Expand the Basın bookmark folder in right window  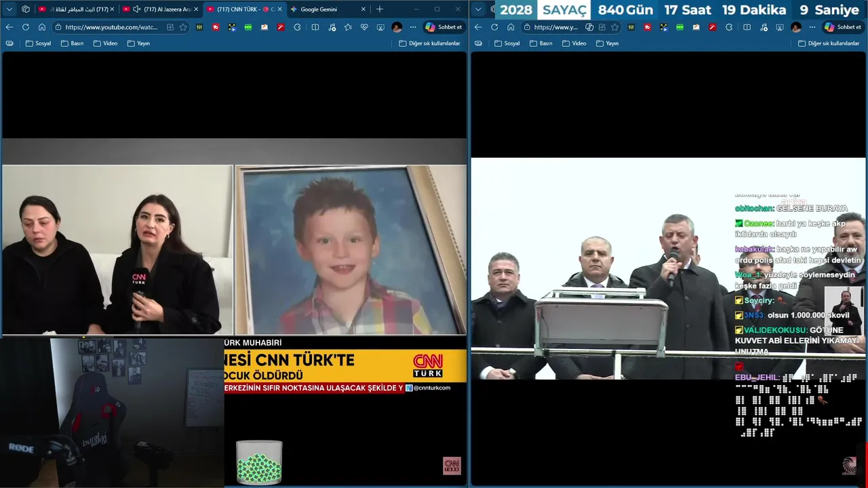tap(540, 43)
